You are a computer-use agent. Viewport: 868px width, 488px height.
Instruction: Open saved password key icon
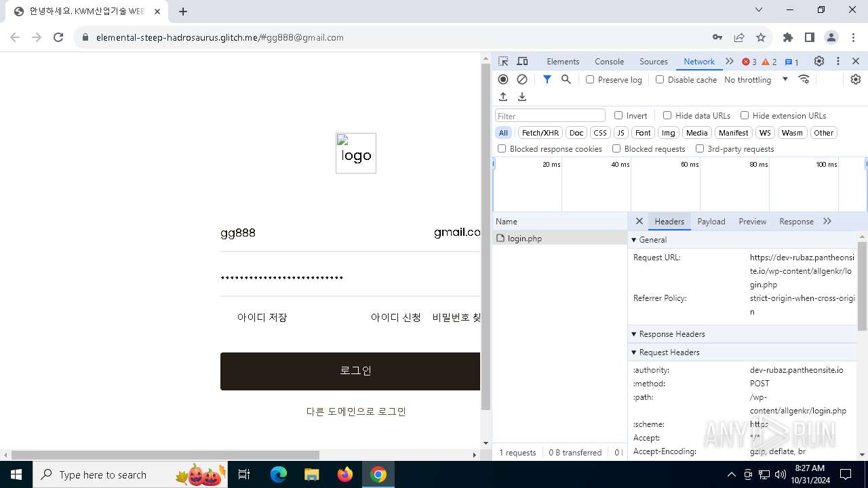tap(717, 37)
